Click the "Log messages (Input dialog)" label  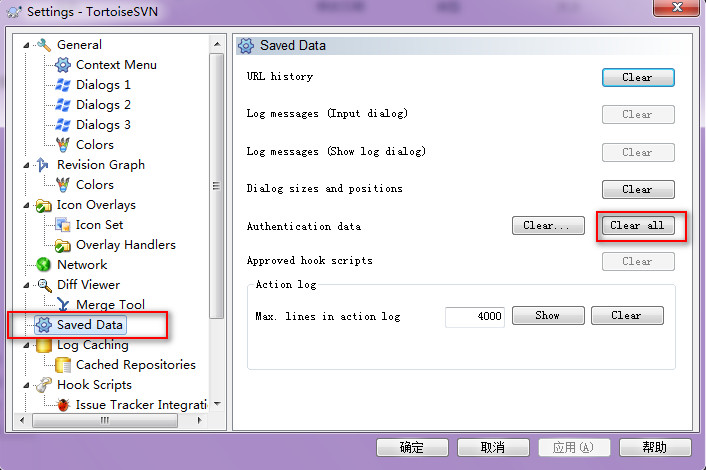click(x=327, y=113)
